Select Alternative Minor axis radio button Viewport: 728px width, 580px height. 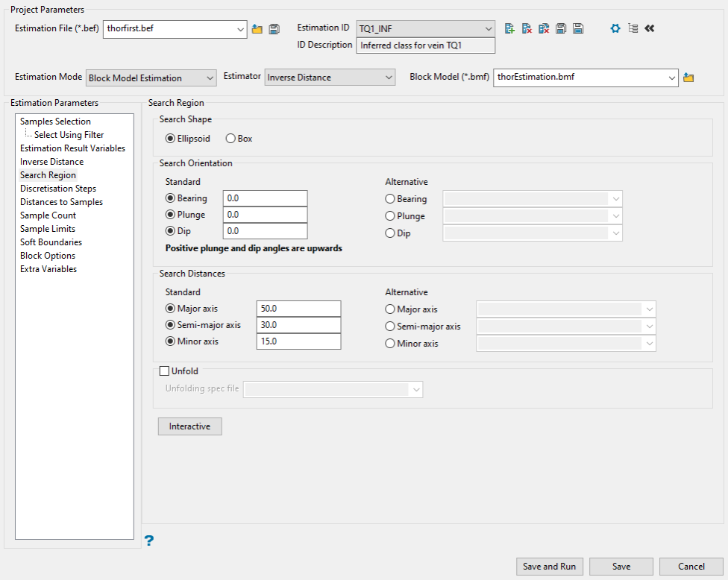(x=390, y=344)
